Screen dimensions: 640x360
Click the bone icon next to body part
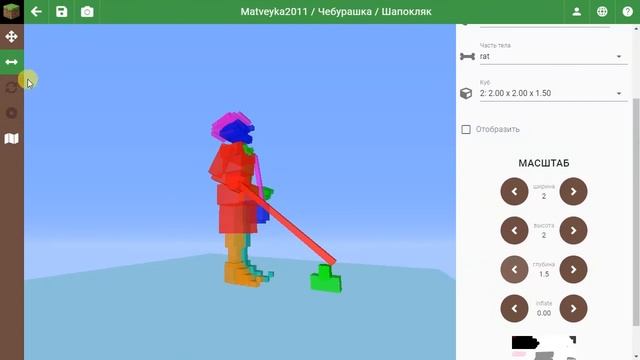click(467, 56)
